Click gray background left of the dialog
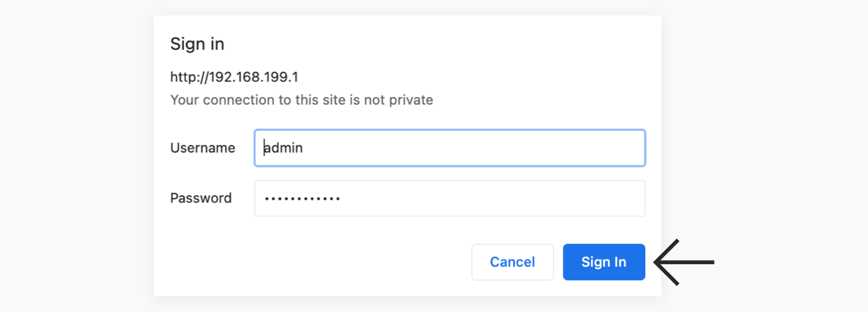Viewport: 868px width, 312px height. pos(76,155)
